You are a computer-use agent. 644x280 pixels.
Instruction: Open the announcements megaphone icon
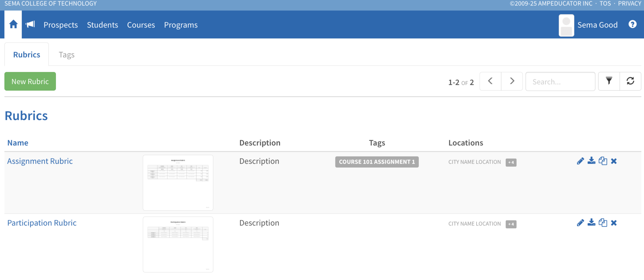coord(30,24)
